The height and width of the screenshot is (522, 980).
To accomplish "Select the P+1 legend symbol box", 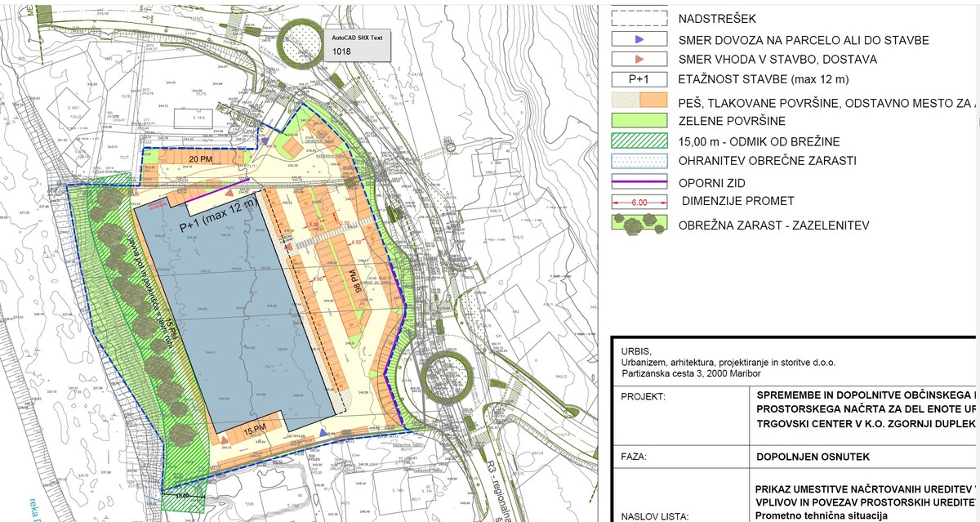I will coord(639,80).
